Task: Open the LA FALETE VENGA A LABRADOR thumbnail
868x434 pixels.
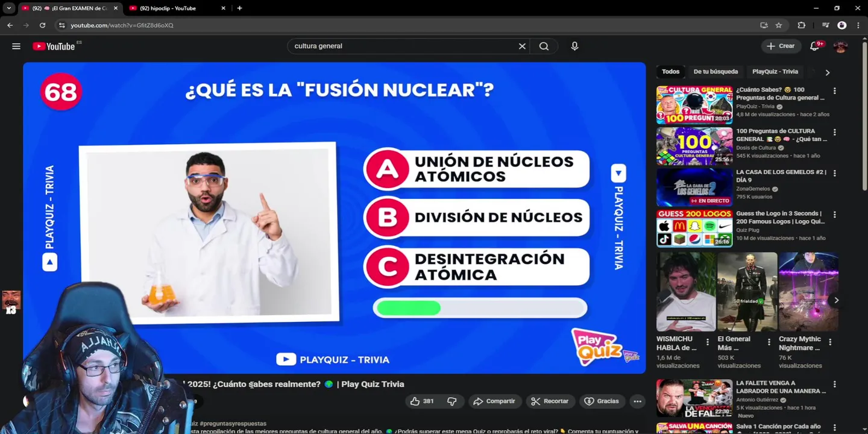Action: [x=694, y=398]
